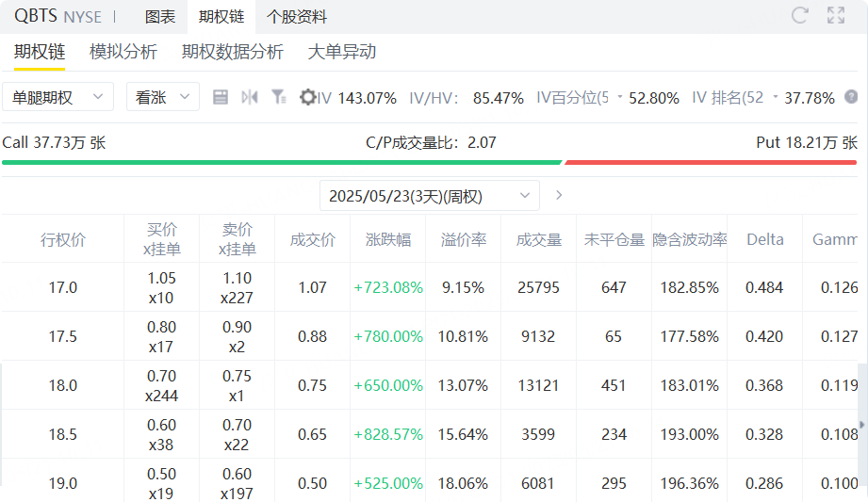Open the expiration date 2025/05/23 dropdown
The width and height of the screenshot is (868, 502).
tap(430, 195)
